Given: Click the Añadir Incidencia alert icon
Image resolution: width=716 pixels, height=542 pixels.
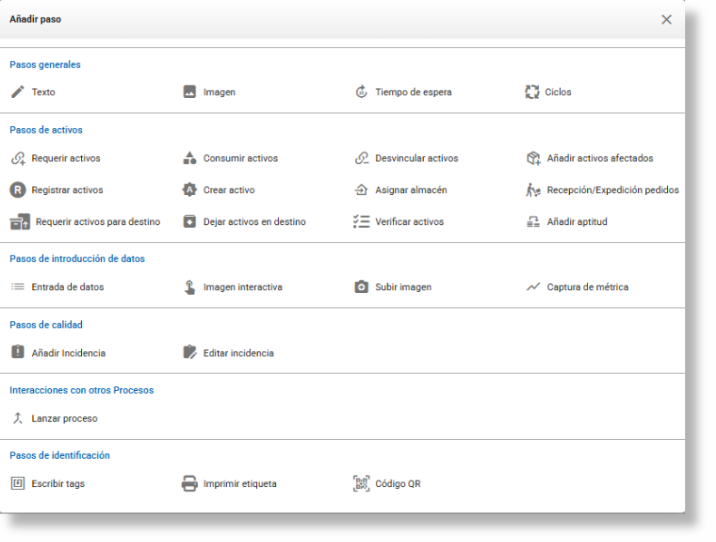Looking at the screenshot, I should click(x=17, y=352).
